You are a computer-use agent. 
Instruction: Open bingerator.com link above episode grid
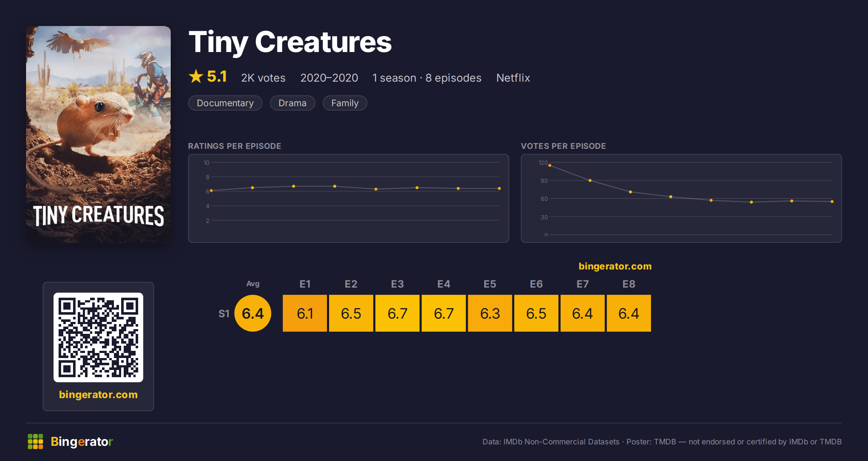click(615, 266)
